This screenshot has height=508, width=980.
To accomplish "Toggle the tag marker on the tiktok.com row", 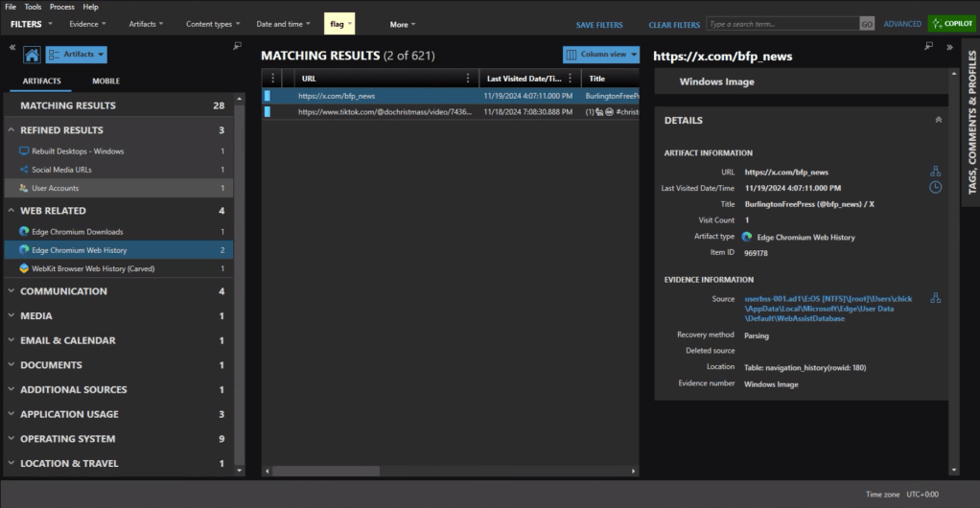I will tap(268, 112).
